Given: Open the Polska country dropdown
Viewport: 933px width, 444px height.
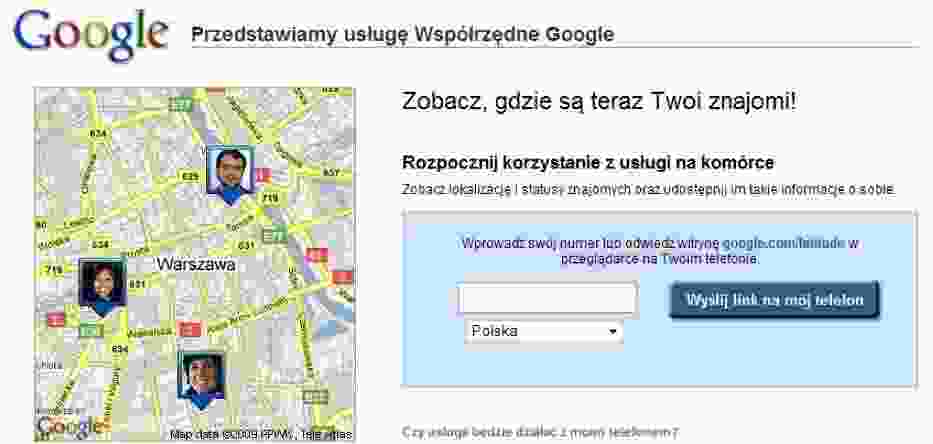Looking at the screenshot, I should pos(544,332).
